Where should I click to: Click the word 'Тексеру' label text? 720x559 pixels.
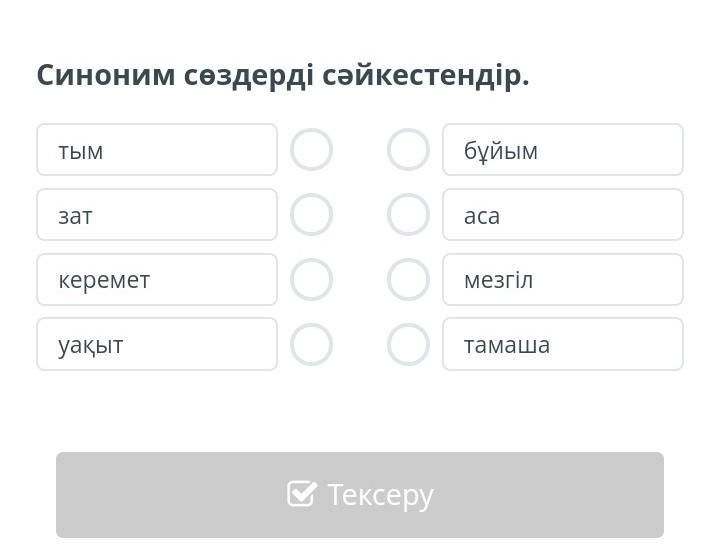tap(380, 495)
